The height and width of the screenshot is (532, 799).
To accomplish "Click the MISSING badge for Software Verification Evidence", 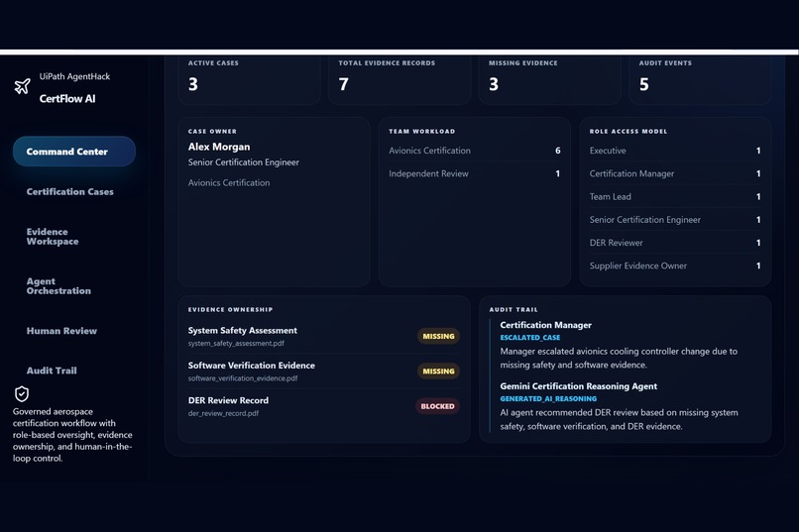I will [x=438, y=372].
